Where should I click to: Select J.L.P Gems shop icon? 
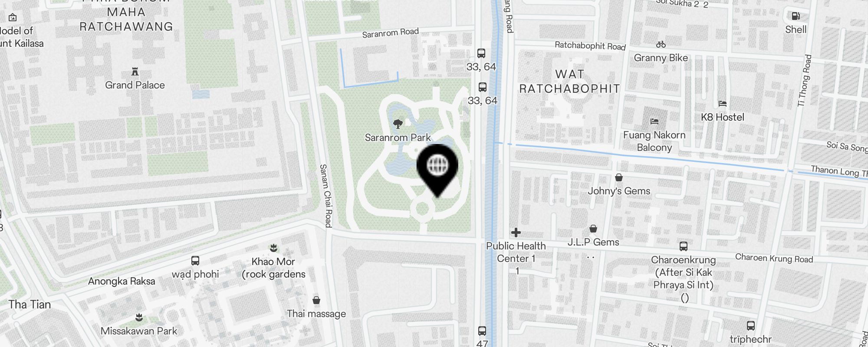(x=593, y=229)
